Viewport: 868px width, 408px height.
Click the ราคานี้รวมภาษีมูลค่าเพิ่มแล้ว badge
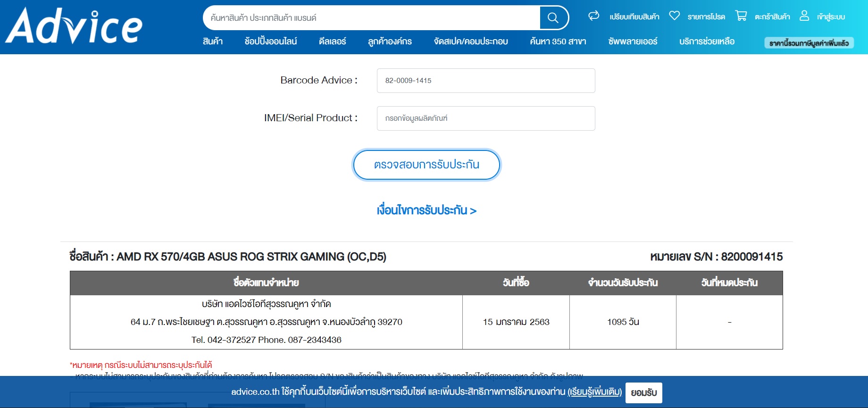pyautogui.click(x=809, y=43)
